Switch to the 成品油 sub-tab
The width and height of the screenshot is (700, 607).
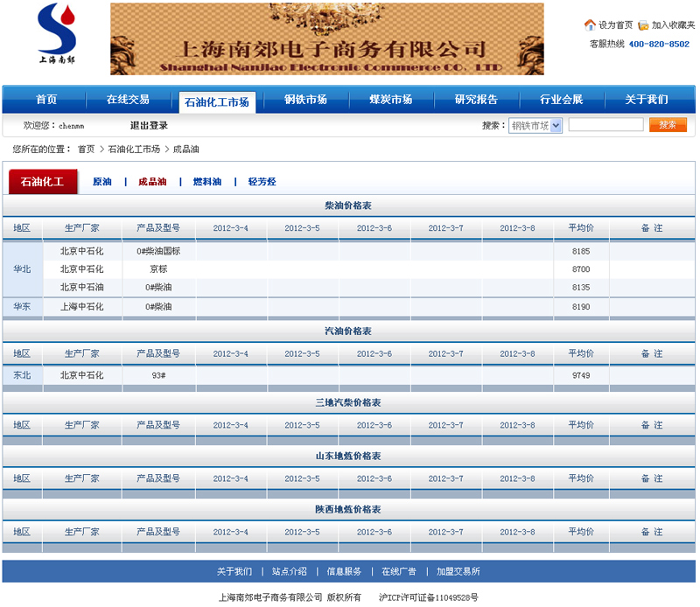(152, 182)
